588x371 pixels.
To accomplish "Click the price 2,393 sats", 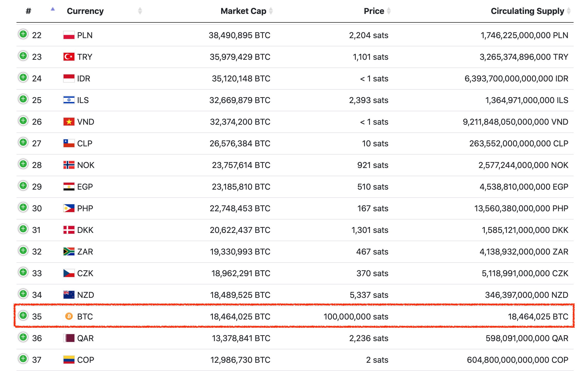I will click(x=369, y=100).
